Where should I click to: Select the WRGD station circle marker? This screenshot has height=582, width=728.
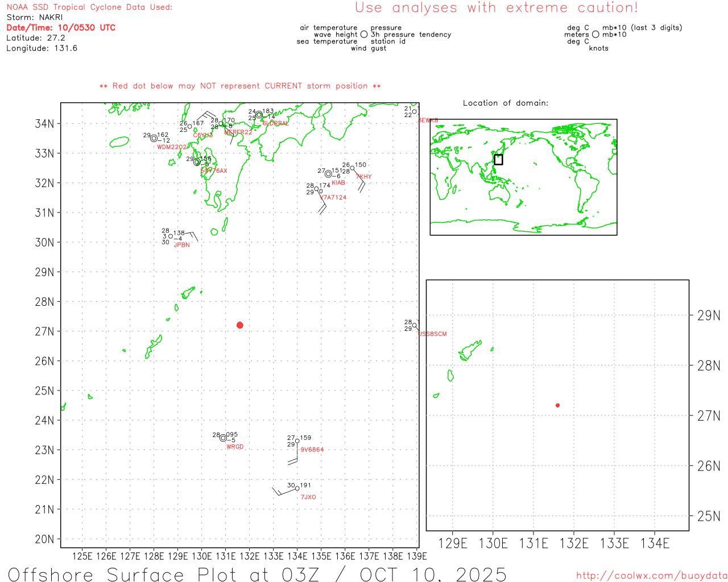(x=223, y=438)
